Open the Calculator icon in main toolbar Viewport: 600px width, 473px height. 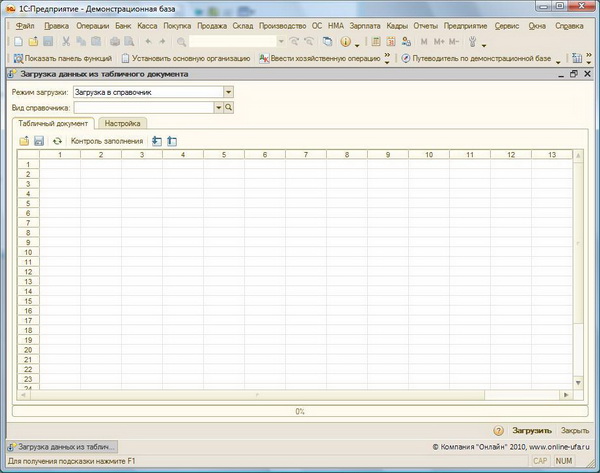[376, 41]
